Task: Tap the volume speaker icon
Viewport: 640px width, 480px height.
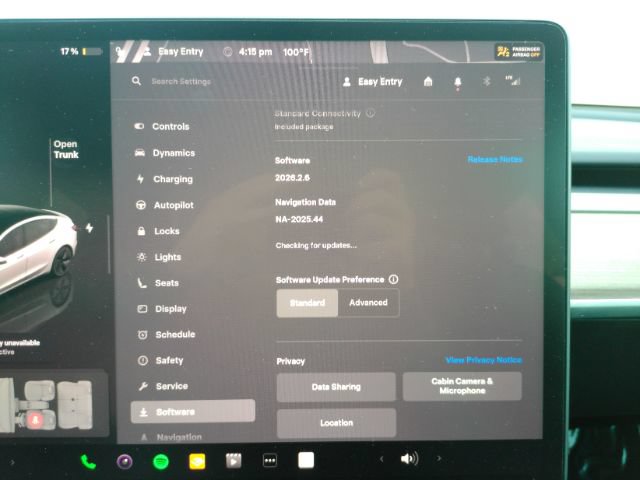Action: pyautogui.click(x=409, y=459)
